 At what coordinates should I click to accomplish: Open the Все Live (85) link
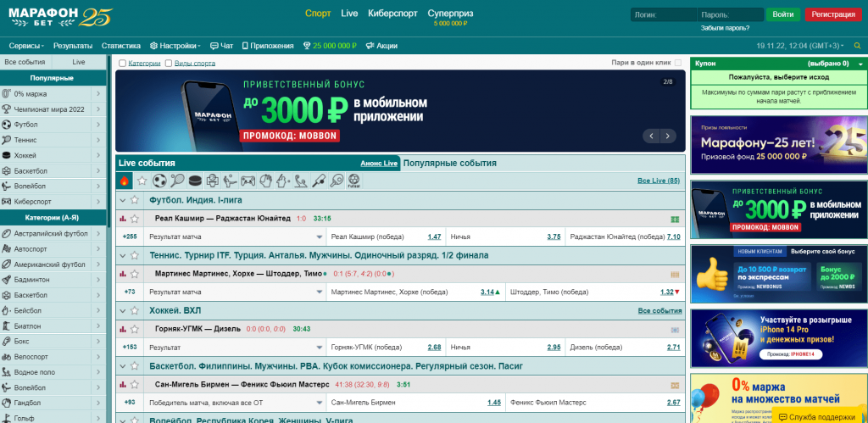tap(659, 181)
